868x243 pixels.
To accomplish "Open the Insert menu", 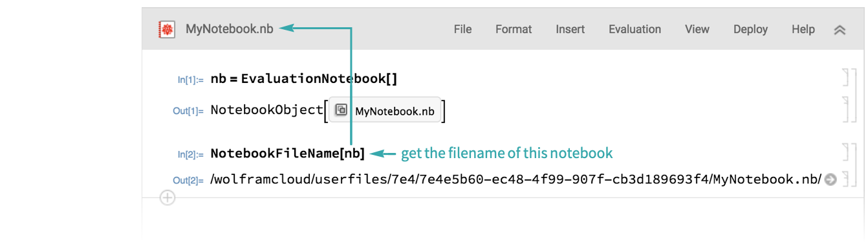I will click(x=570, y=29).
